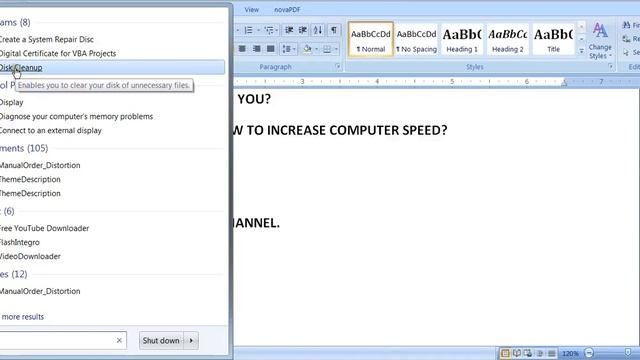Click the zoom slider handle
The width and height of the screenshot is (640, 360).
click(628, 352)
